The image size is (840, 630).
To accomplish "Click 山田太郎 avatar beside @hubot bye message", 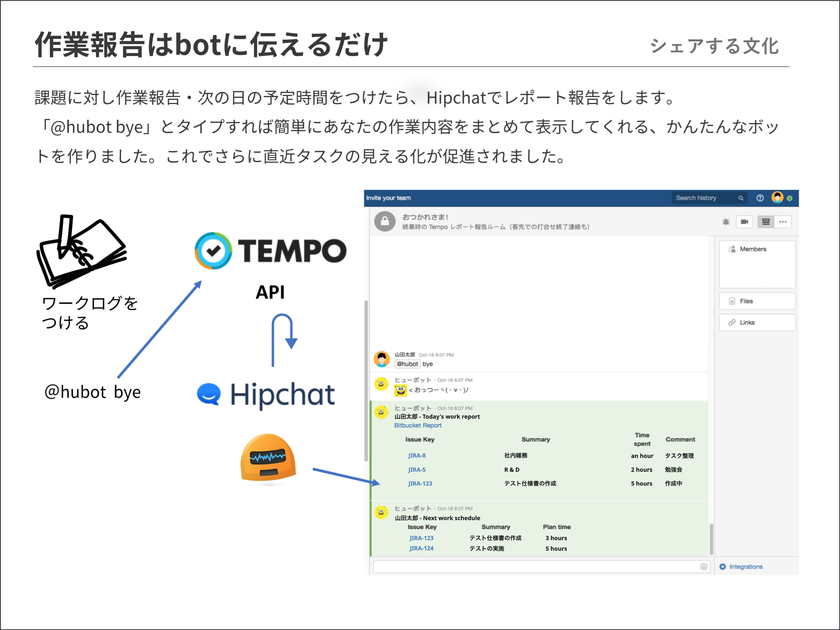I will (382, 359).
